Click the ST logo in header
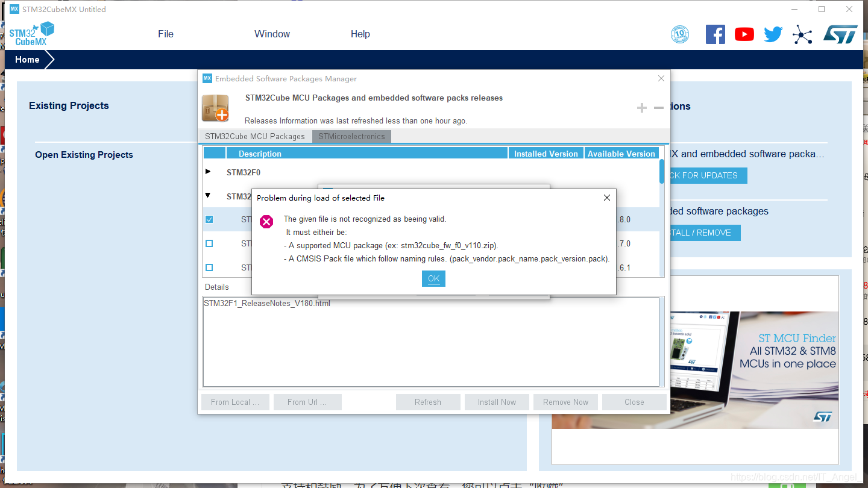This screenshot has height=488, width=868. coord(840,34)
